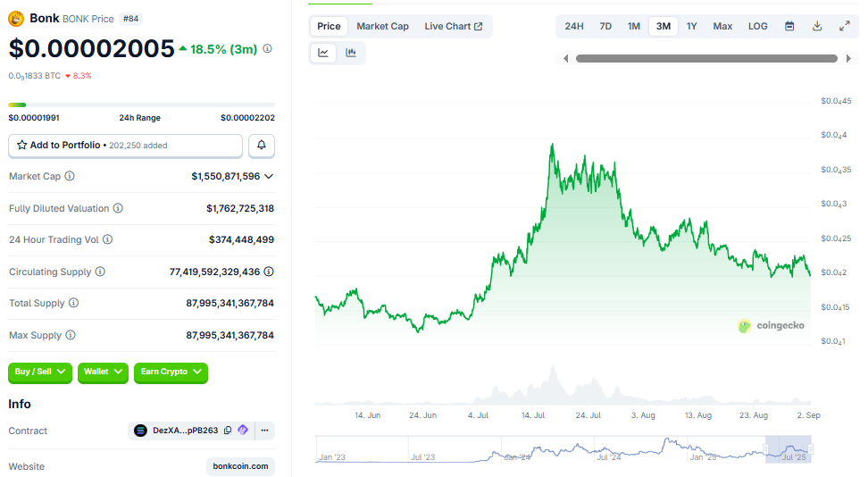Click the July price peak on chart
This screenshot has width=868, height=477.
(552, 145)
